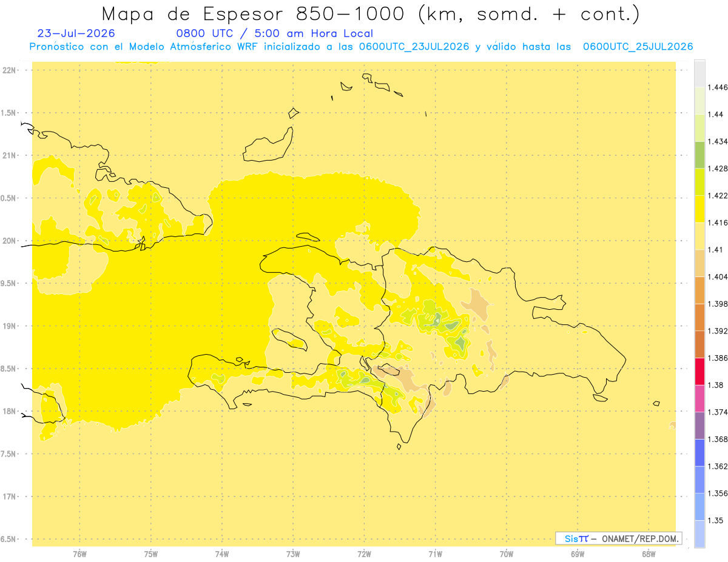This screenshot has width=728, height=562.
Task: Click the 74W longitude axis label
Action: coord(222,554)
